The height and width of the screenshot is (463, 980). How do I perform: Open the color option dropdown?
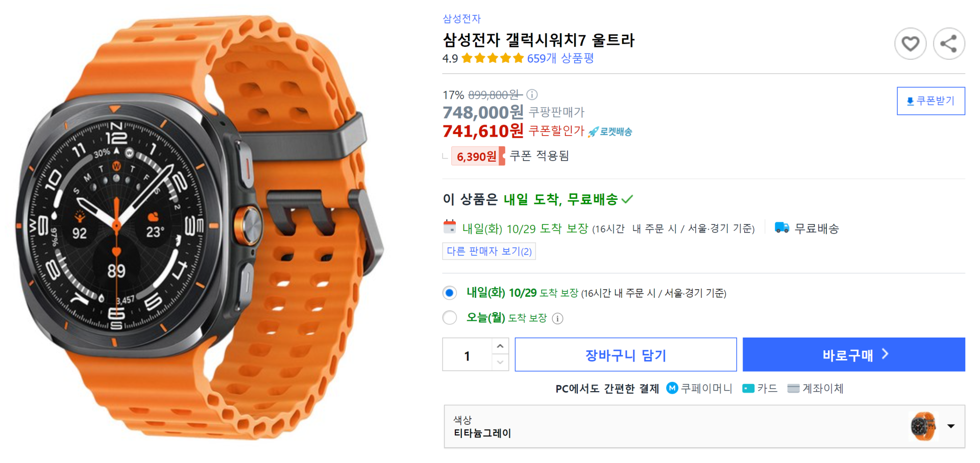(x=950, y=426)
